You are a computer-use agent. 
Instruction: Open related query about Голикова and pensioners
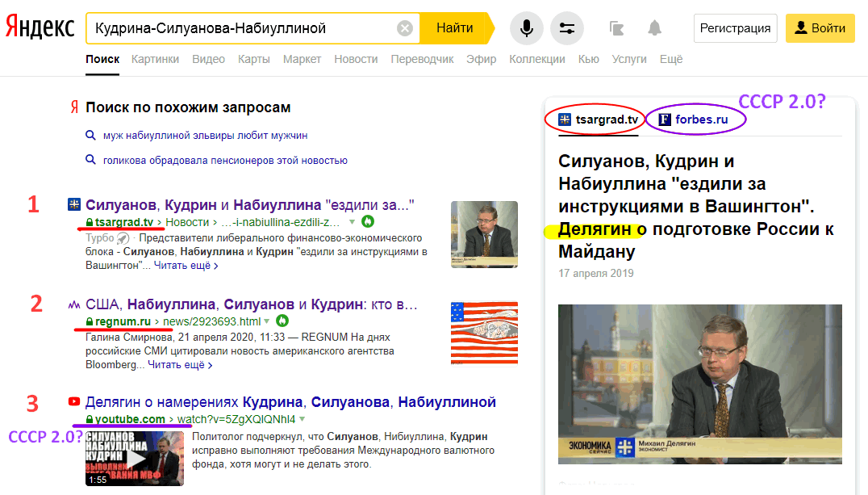pyautogui.click(x=224, y=160)
